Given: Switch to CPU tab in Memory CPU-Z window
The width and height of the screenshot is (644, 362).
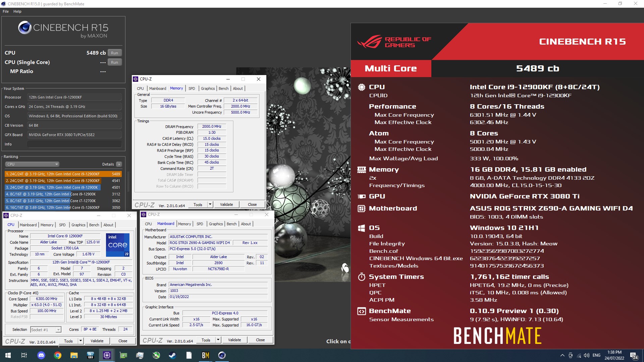Looking at the screenshot, I should pos(140,88).
